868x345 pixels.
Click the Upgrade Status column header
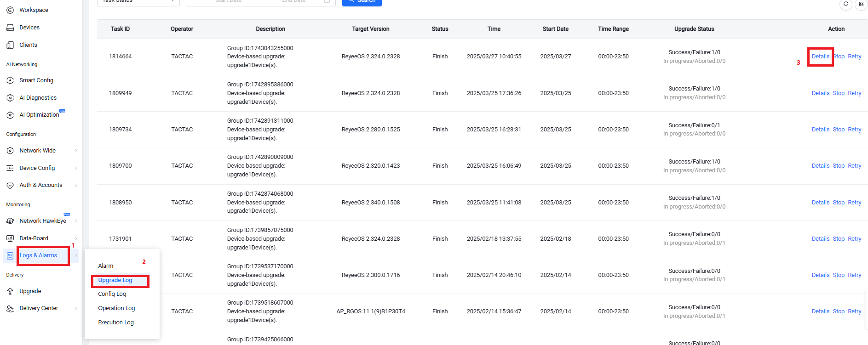pos(694,29)
